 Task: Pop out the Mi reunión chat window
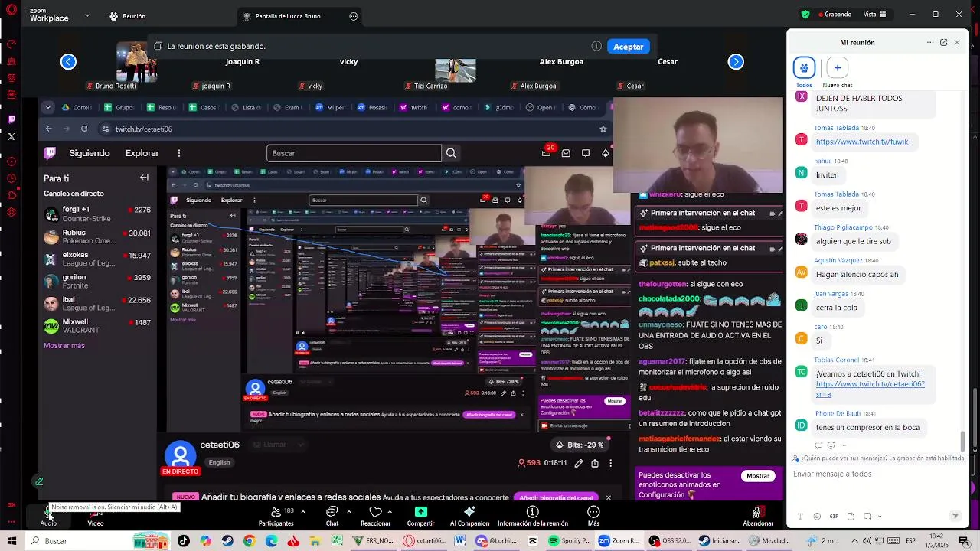(x=943, y=42)
